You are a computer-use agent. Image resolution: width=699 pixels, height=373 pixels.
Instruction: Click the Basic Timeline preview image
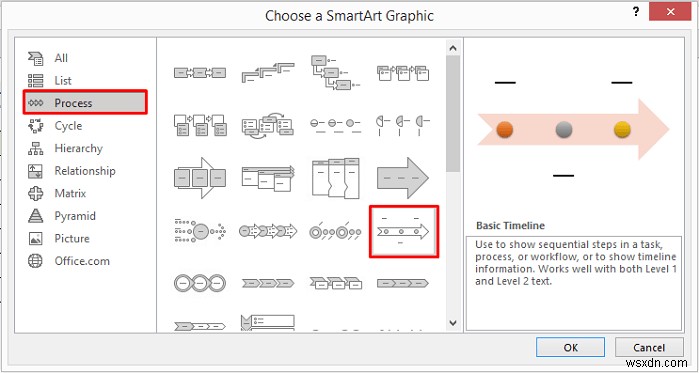pyautogui.click(x=573, y=129)
